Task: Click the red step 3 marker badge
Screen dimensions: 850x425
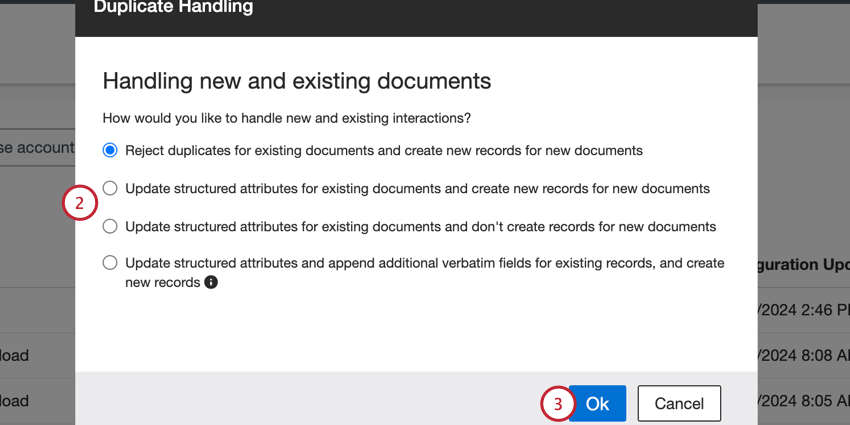Action: 558,404
